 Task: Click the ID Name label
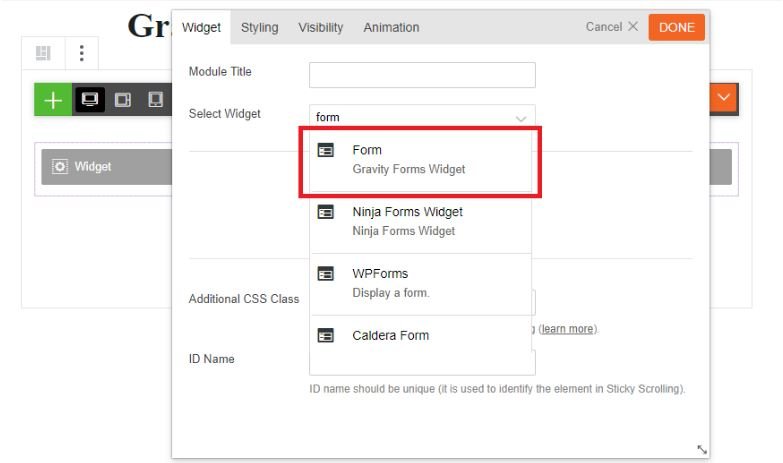211,359
